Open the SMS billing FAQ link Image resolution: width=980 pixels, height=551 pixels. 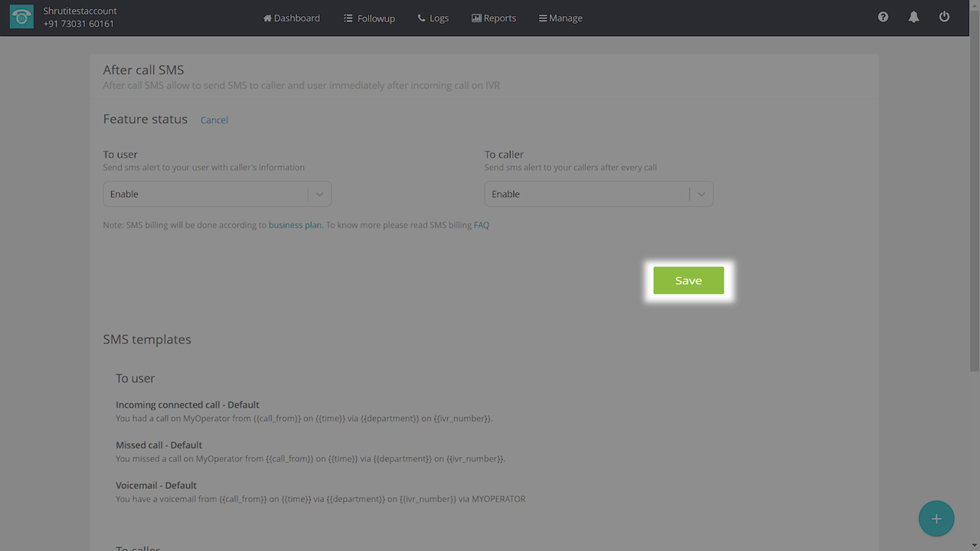(481, 225)
